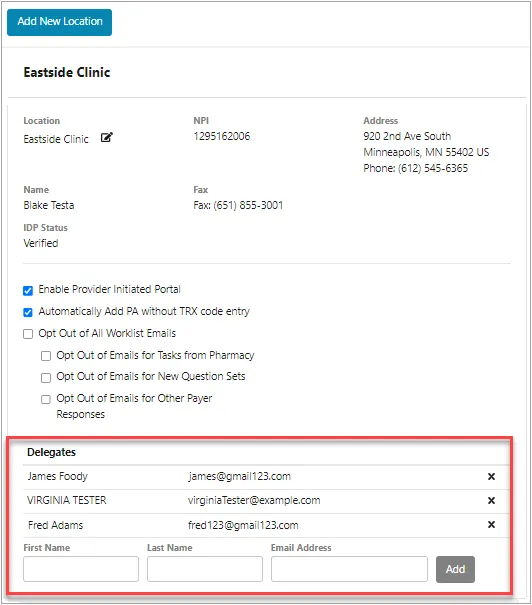Check Opt Out of Emails for Tasks from Pharmacy
The height and width of the screenshot is (605, 532).
tap(46, 356)
